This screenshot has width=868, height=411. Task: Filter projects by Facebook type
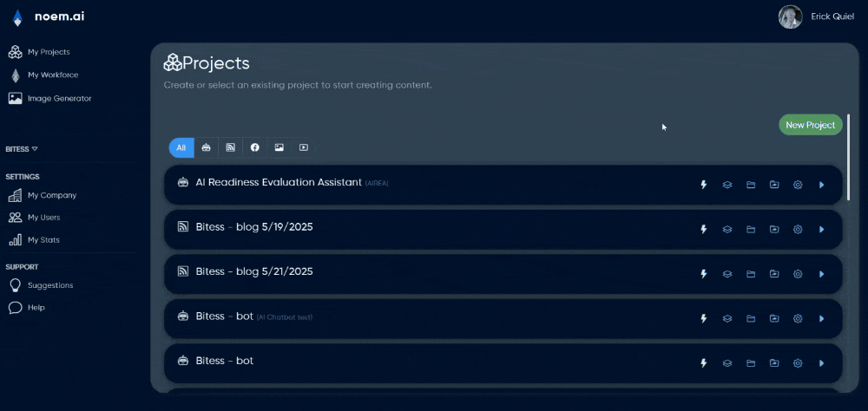tap(255, 147)
